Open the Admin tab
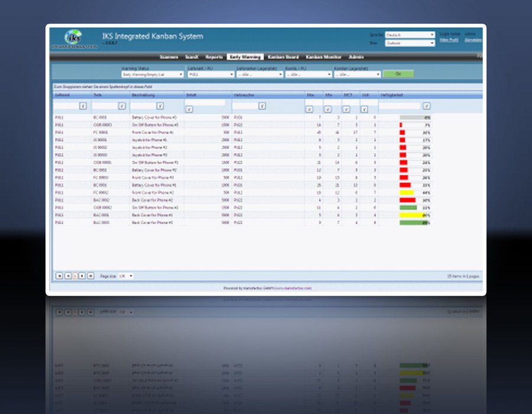Image resolution: width=532 pixels, height=414 pixels. point(356,57)
